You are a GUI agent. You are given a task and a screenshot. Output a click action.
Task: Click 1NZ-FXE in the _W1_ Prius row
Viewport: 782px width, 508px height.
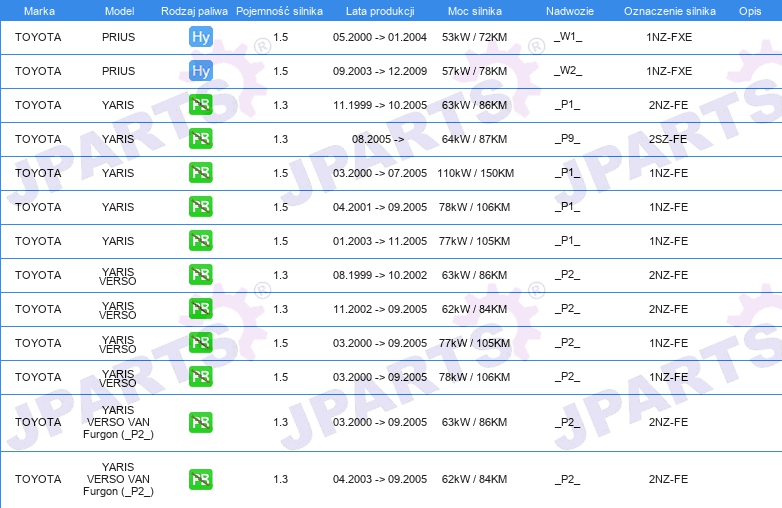(x=669, y=37)
